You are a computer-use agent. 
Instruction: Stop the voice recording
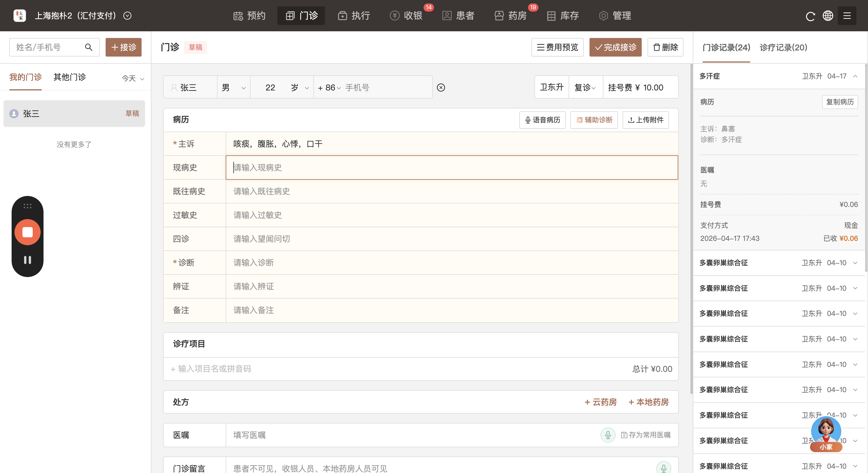coord(28,232)
